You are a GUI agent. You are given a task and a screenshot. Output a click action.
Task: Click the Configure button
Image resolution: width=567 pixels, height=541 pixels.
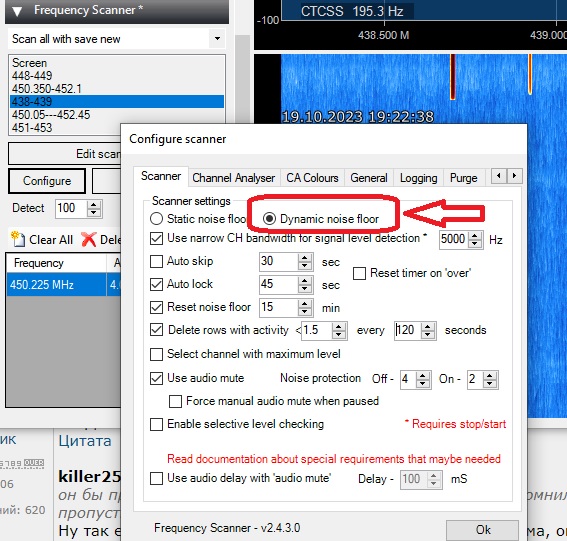[x=47, y=181]
